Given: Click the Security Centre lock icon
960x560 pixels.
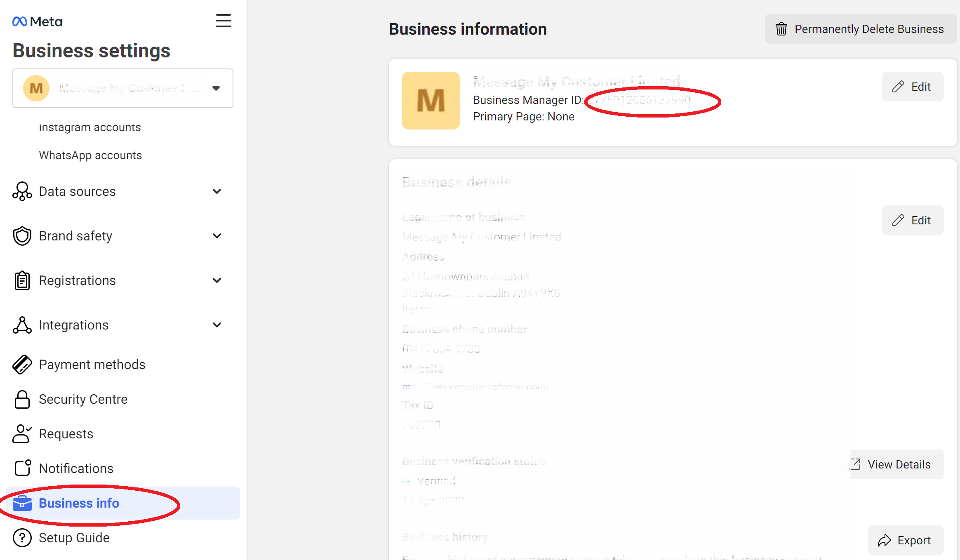Looking at the screenshot, I should point(22,399).
